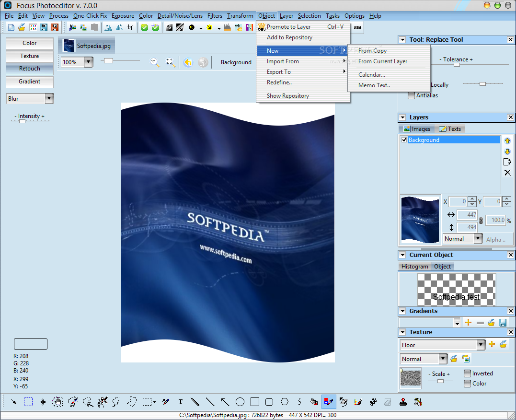Open the 100% zoom dropdown
Viewport: 516px width, 420px height.
pyautogui.click(x=89, y=62)
